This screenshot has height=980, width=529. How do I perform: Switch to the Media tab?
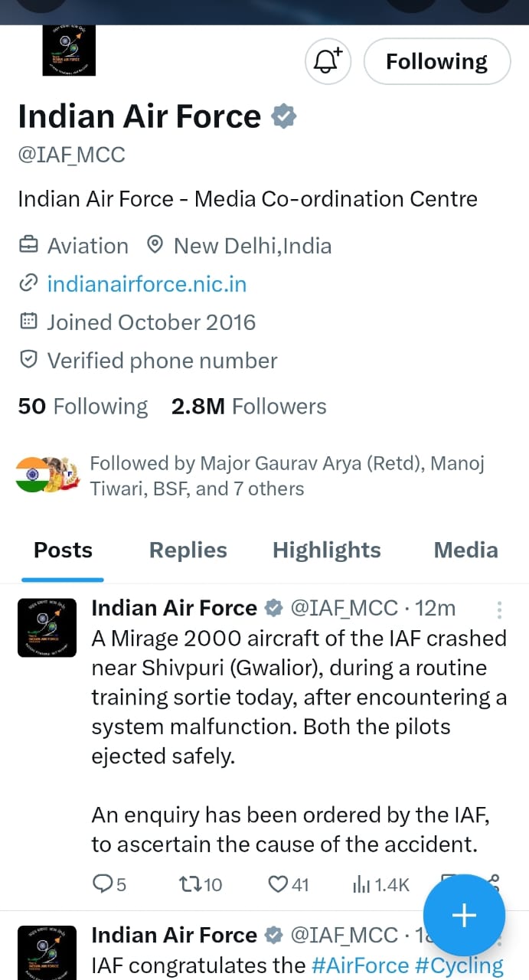click(465, 550)
